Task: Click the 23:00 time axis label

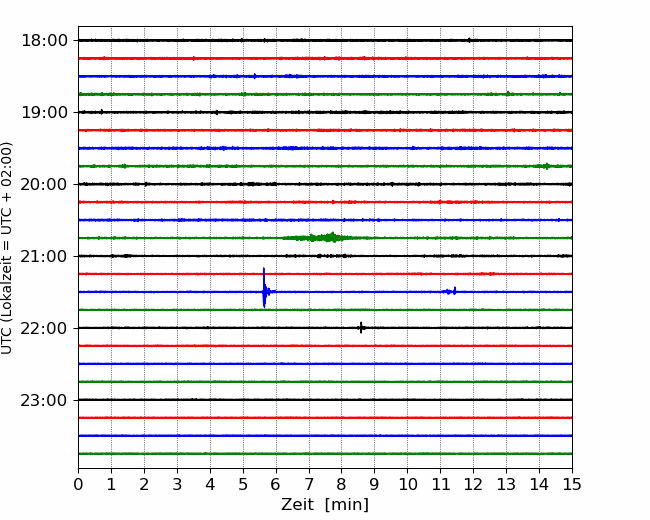Action: (44, 400)
